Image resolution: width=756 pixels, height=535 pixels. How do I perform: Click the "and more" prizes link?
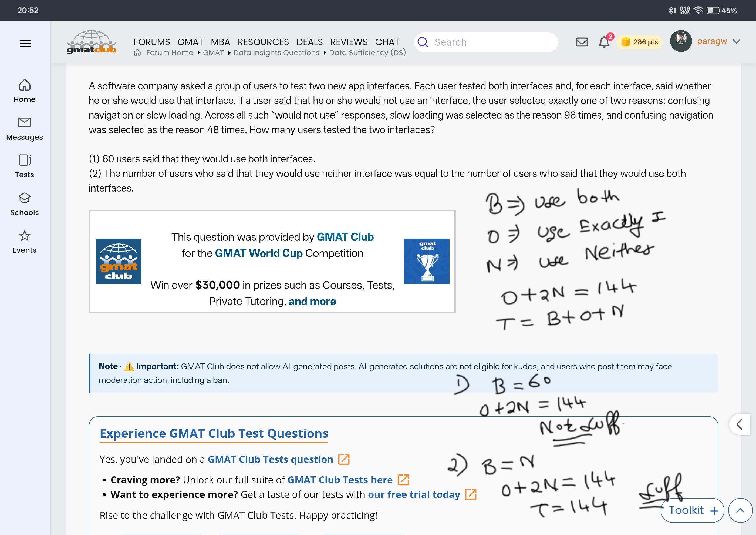pos(312,302)
